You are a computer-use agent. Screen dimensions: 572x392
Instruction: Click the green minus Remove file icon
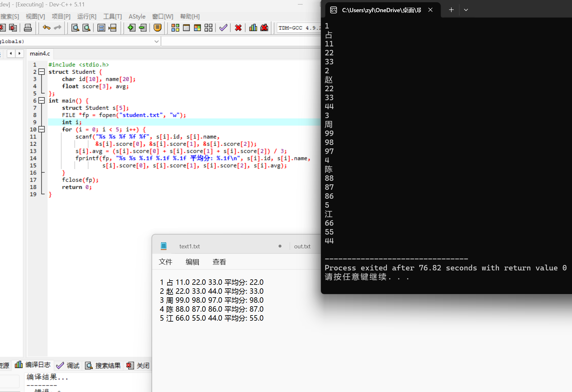143,28
